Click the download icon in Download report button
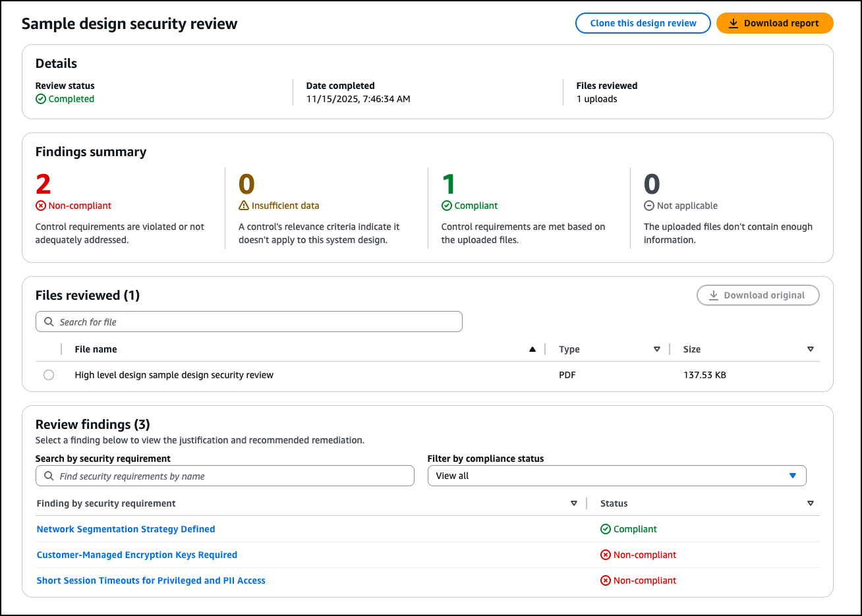The image size is (862, 616). coord(733,23)
